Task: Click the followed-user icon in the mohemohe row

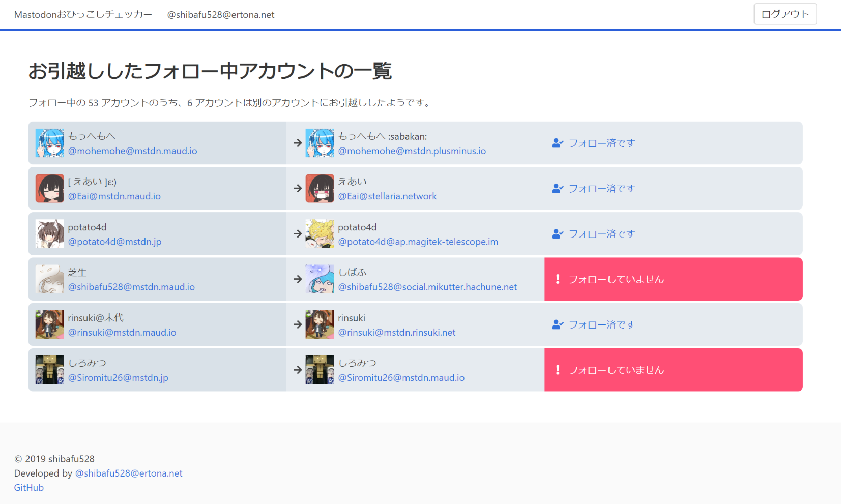Action: (x=557, y=143)
